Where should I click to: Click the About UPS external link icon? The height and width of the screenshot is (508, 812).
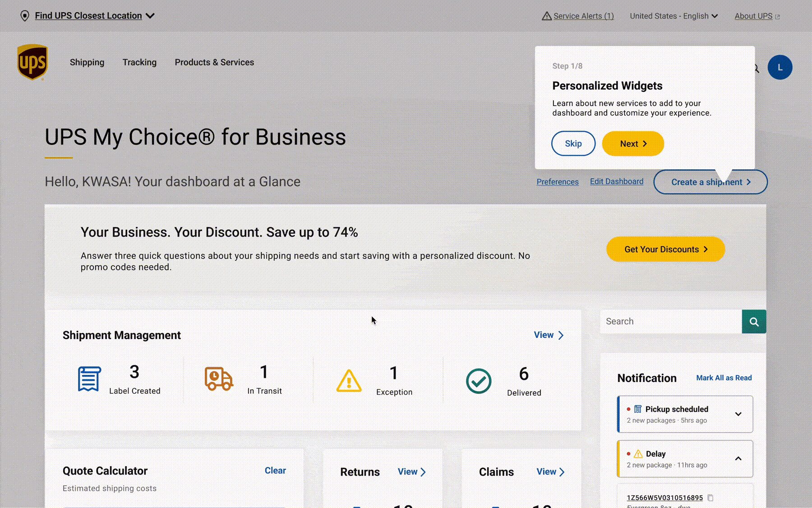click(777, 17)
